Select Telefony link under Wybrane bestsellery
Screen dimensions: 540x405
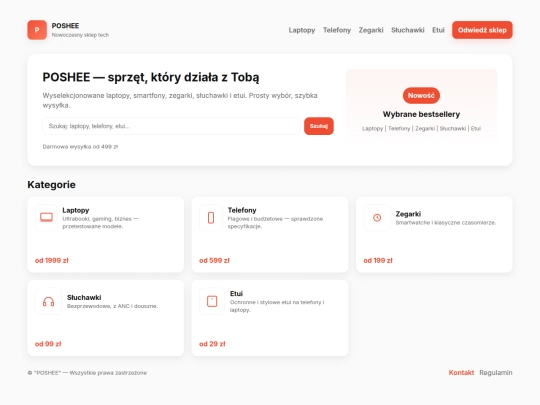pos(399,128)
